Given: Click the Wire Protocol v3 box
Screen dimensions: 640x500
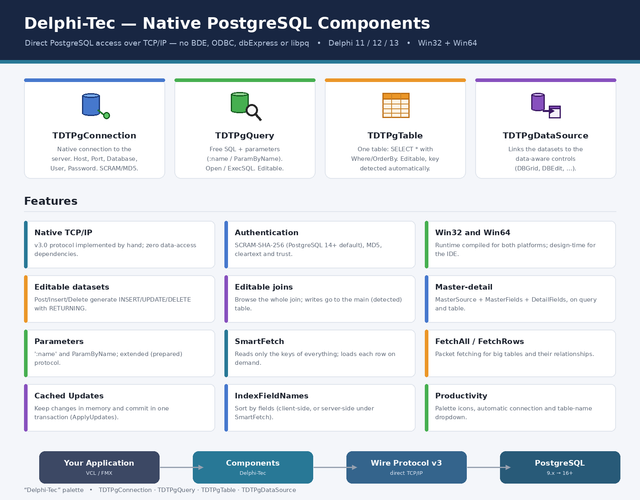Looking at the screenshot, I should pyautogui.click(x=406, y=467).
